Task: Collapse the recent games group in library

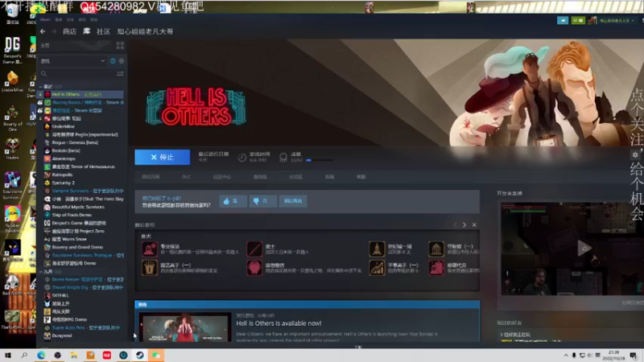Action: (41, 87)
